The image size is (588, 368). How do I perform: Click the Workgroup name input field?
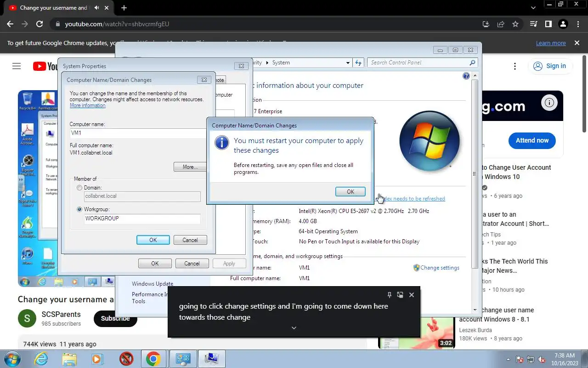click(x=142, y=218)
